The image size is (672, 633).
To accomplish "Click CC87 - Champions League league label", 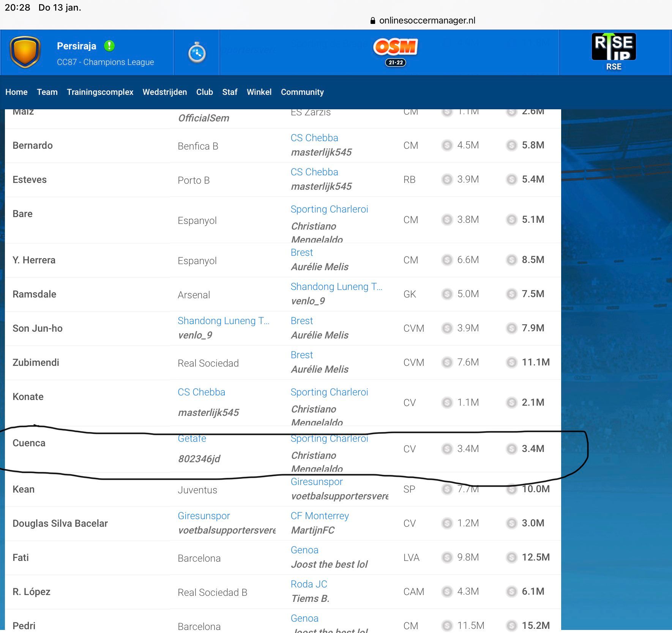I will (106, 62).
